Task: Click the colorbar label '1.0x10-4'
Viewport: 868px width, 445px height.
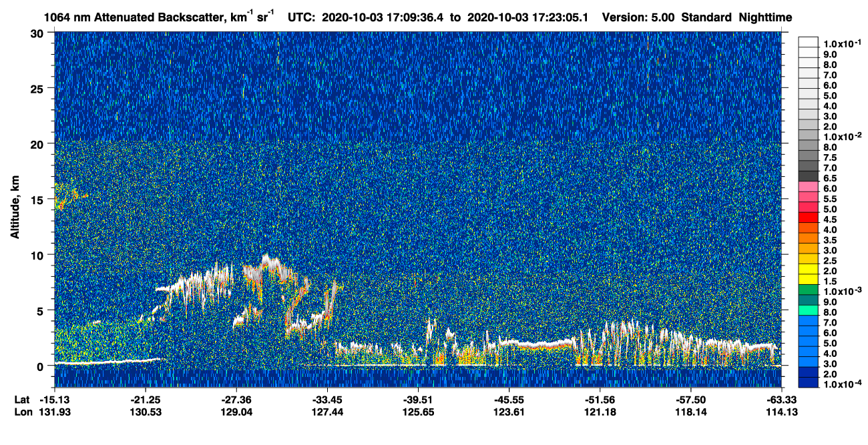Action: point(841,385)
